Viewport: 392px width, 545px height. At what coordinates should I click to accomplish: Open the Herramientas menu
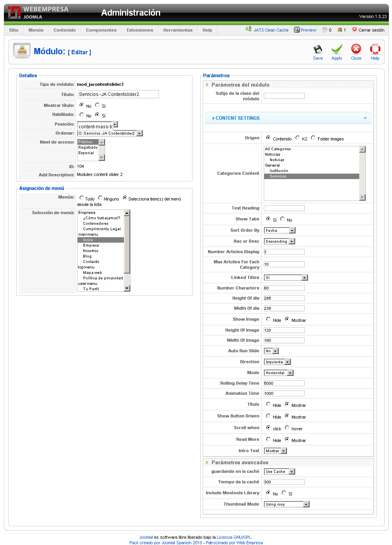coord(178,30)
